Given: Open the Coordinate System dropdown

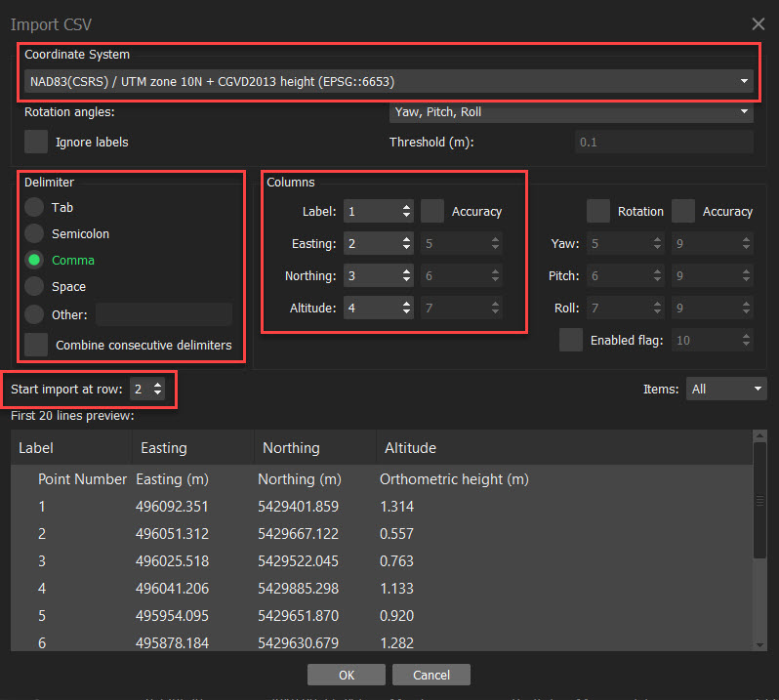Looking at the screenshot, I should [x=389, y=81].
